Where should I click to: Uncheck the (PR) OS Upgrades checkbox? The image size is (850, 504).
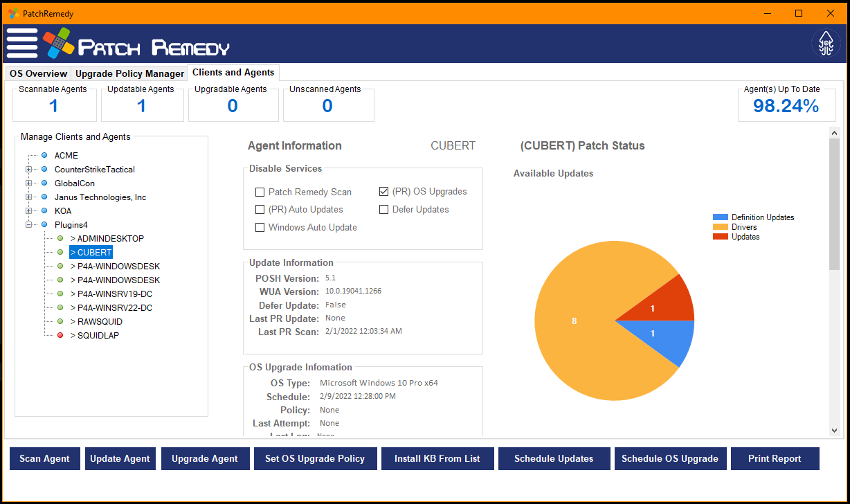[384, 191]
